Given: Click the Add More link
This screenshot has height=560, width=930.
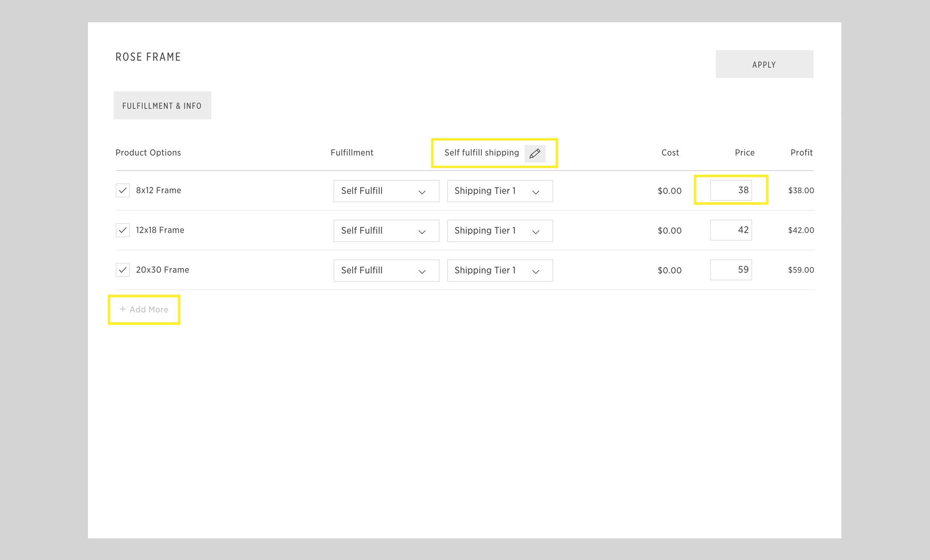Looking at the screenshot, I should point(149,309).
